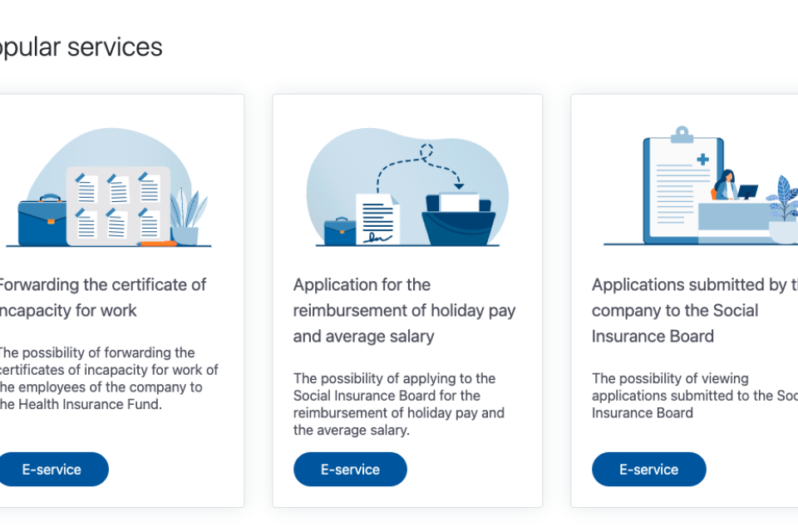Click the small briefcase beside the signed document
The image size is (798, 532).
[339, 231]
